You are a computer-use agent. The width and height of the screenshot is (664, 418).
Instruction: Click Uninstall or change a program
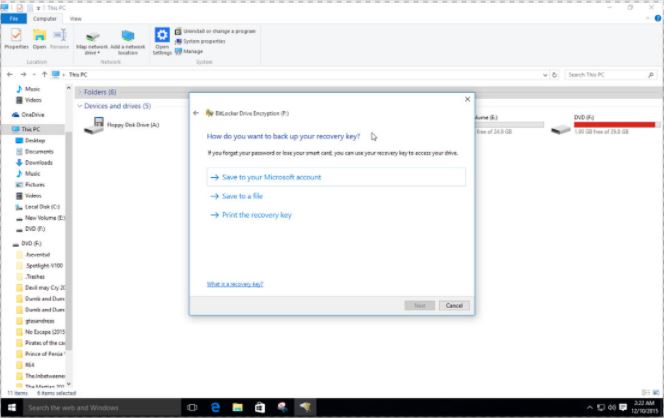[x=215, y=31]
